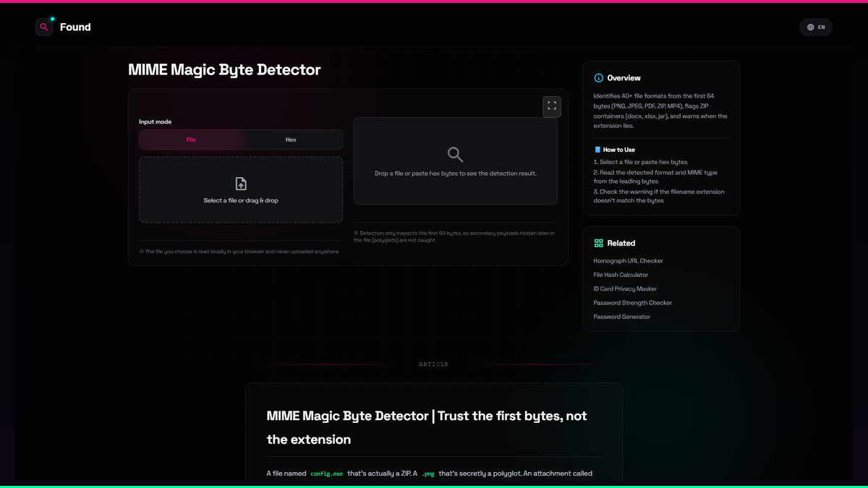
Task: Click the Found magnifier logo icon
Action: 44,27
